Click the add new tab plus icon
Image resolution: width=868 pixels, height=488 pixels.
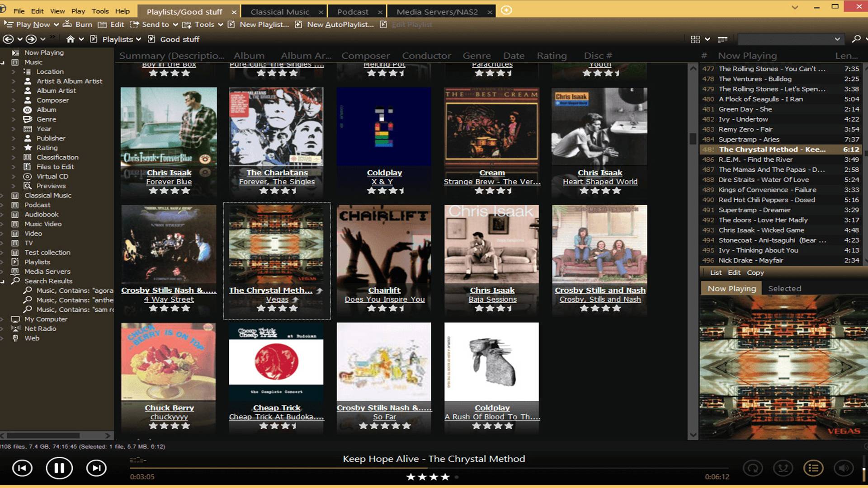[x=507, y=10]
